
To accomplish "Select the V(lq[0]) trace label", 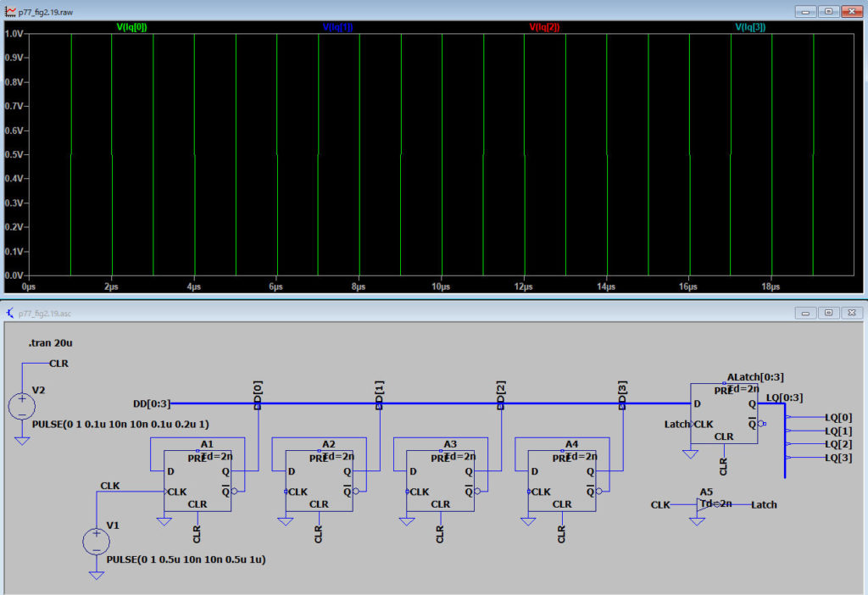I will click(x=131, y=27).
